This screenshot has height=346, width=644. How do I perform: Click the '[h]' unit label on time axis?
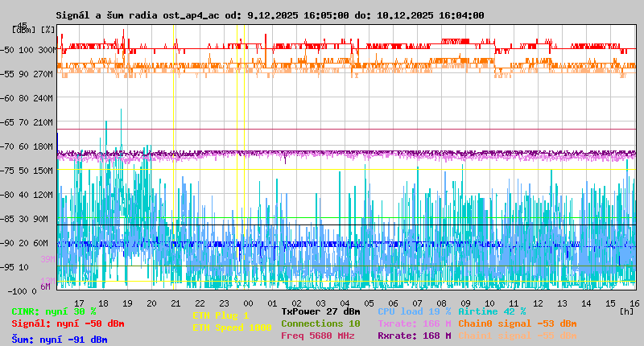(x=626, y=311)
